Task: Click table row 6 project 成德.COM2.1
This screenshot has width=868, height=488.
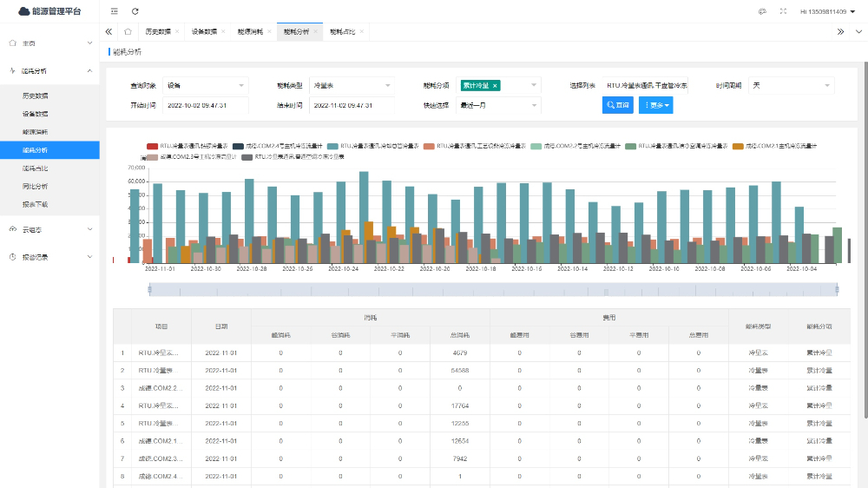Action: [161, 441]
